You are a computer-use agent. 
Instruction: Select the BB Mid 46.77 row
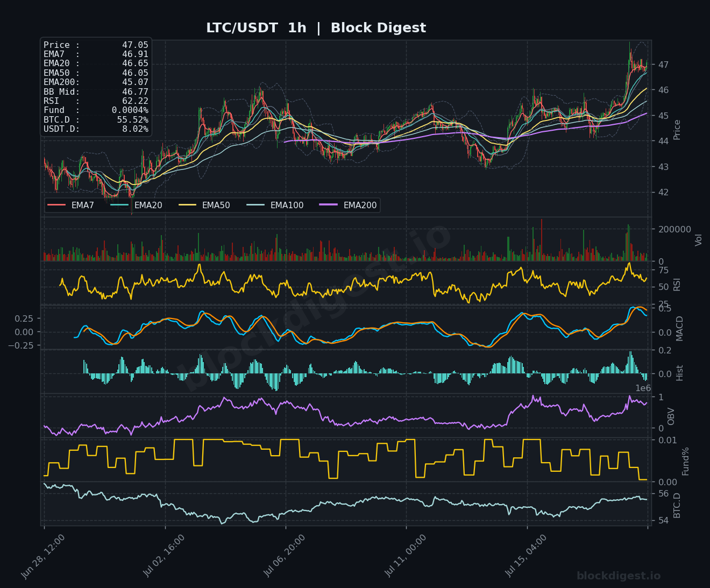pos(96,92)
